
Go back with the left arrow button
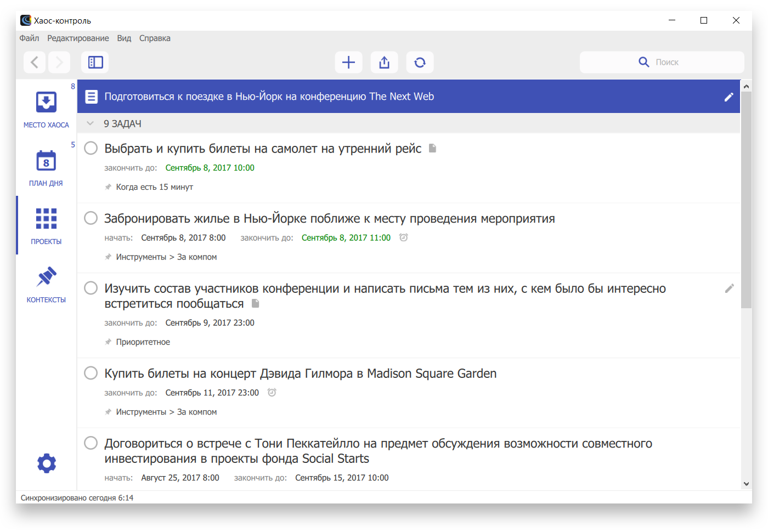click(x=35, y=62)
